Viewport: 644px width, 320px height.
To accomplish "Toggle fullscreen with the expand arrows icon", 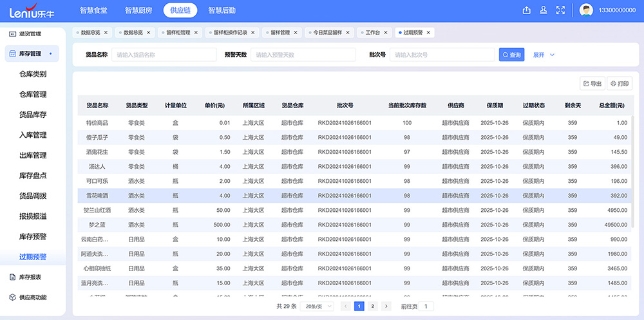I will [x=560, y=10].
